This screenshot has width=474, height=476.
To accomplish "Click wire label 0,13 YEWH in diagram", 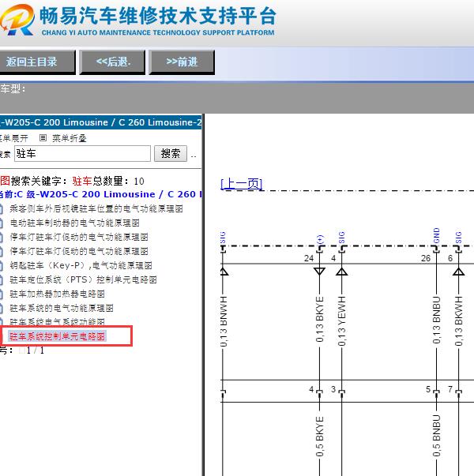I will tap(342, 321).
